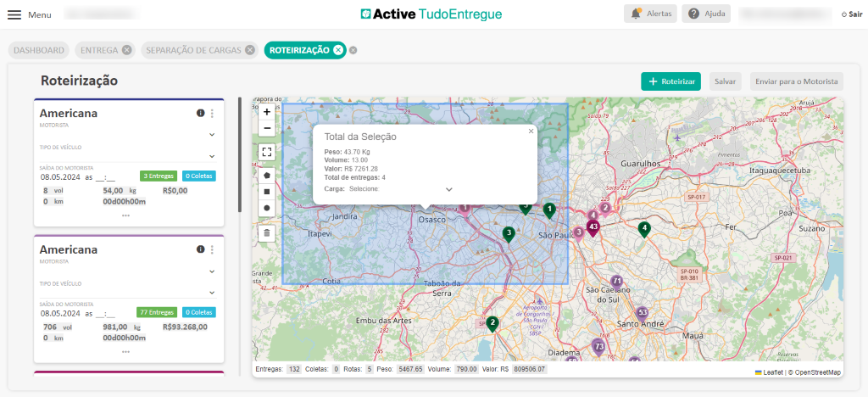Click the Salvar button
The image size is (868, 397).
726,81
